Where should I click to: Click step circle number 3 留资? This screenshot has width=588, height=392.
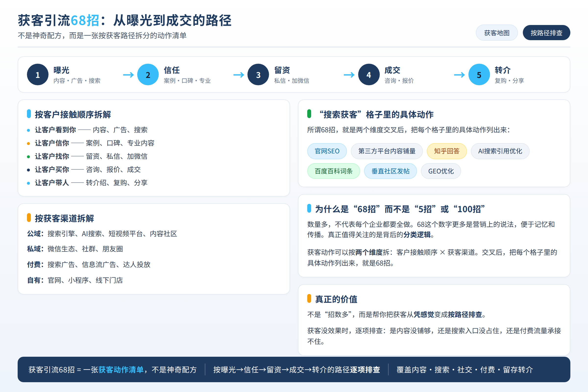point(258,74)
